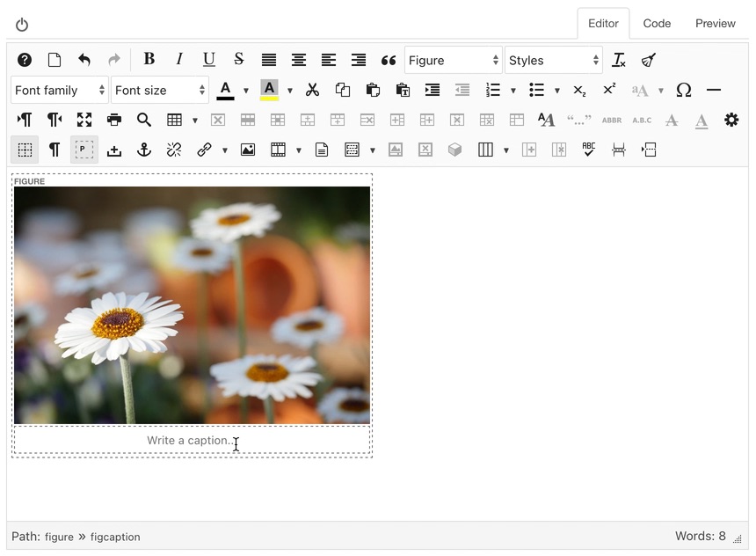756x556 pixels.
Task: Click the power button icon
Action: [x=22, y=25]
